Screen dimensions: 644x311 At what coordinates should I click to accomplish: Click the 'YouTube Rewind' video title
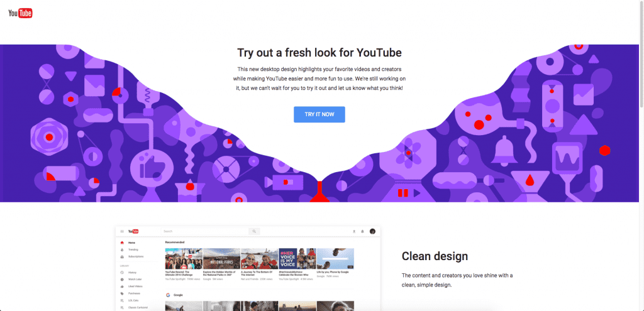179,273
